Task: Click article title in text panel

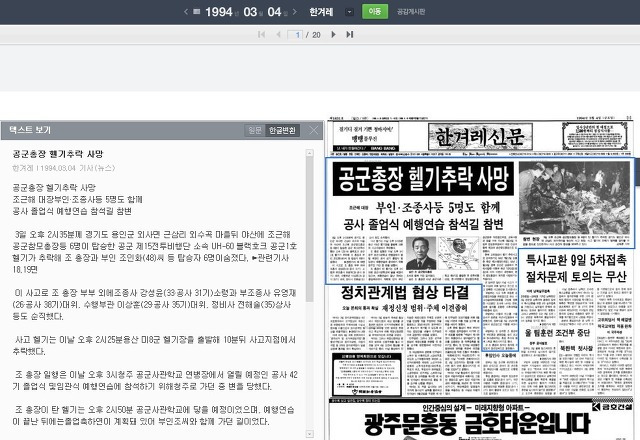Action: (x=58, y=154)
